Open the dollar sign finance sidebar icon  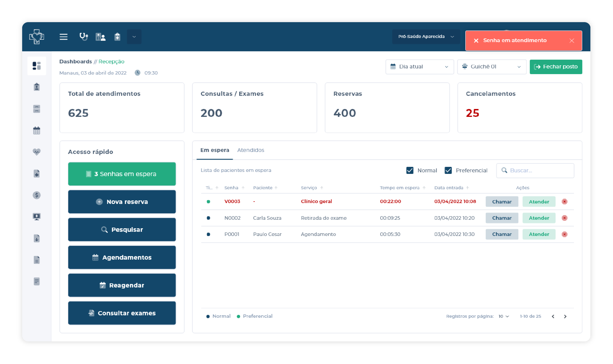[x=37, y=195]
